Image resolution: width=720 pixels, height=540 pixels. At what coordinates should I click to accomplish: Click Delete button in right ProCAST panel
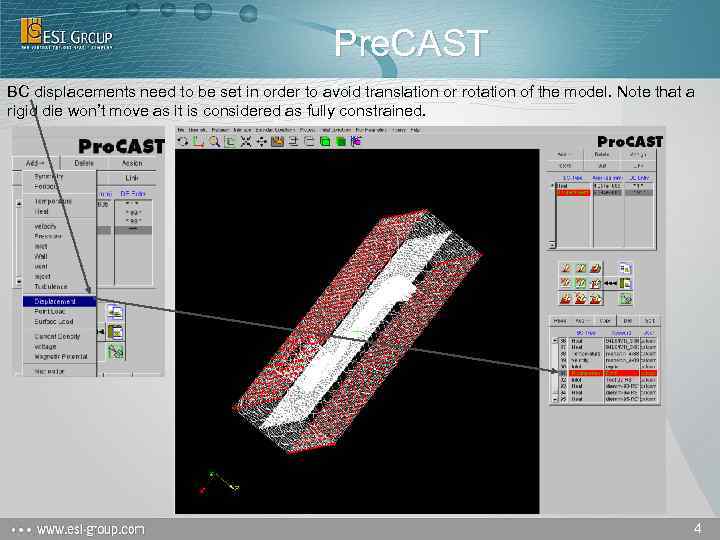pyautogui.click(x=602, y=155)
